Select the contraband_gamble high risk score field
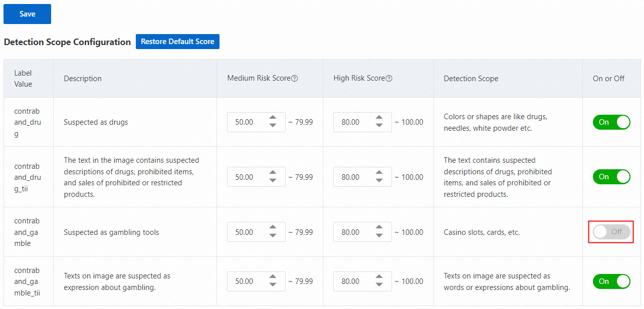The image size is (644, 309). coord(353,232)
